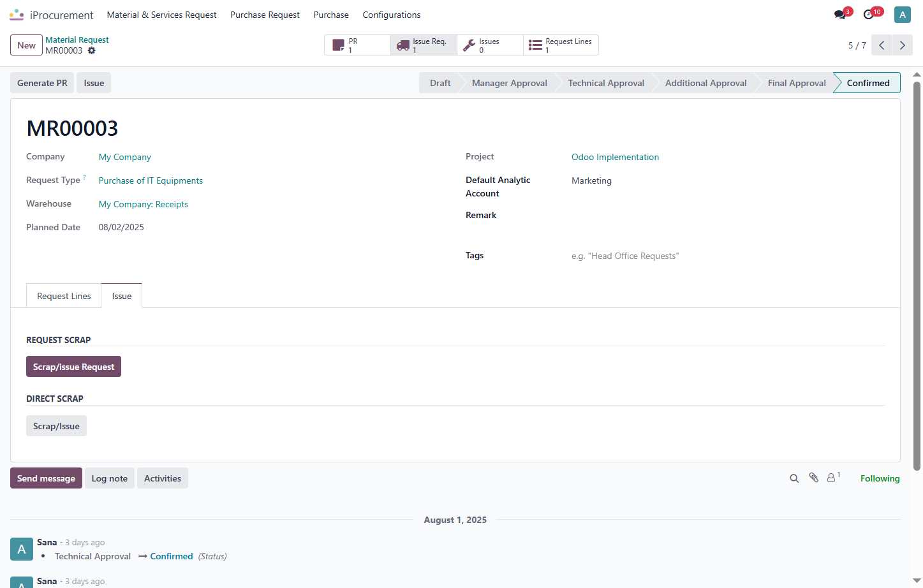Click the Issue action button
The height and width of the screenshot is (588, 923).
[x=94, y=83]
